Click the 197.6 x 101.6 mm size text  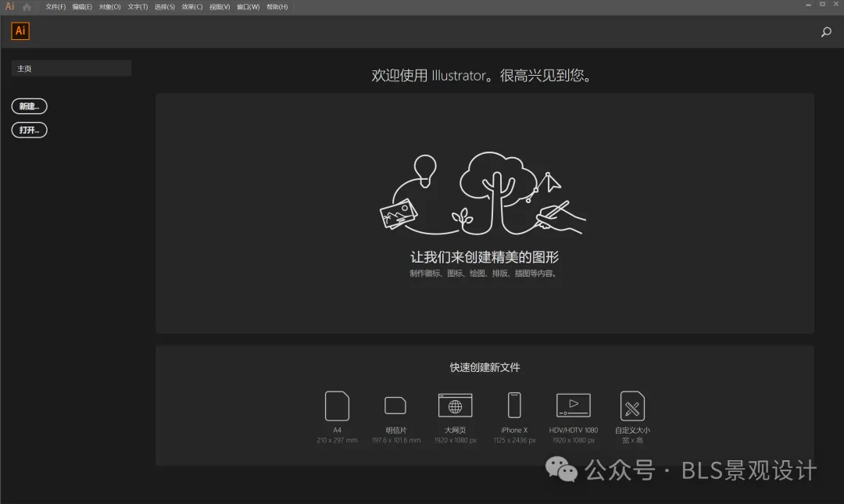coord(396,441)
